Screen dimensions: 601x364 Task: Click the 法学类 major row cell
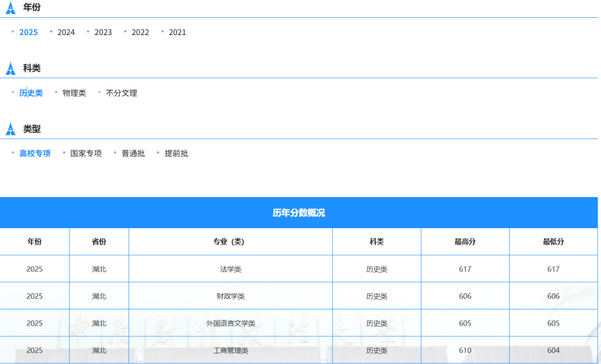231,269
